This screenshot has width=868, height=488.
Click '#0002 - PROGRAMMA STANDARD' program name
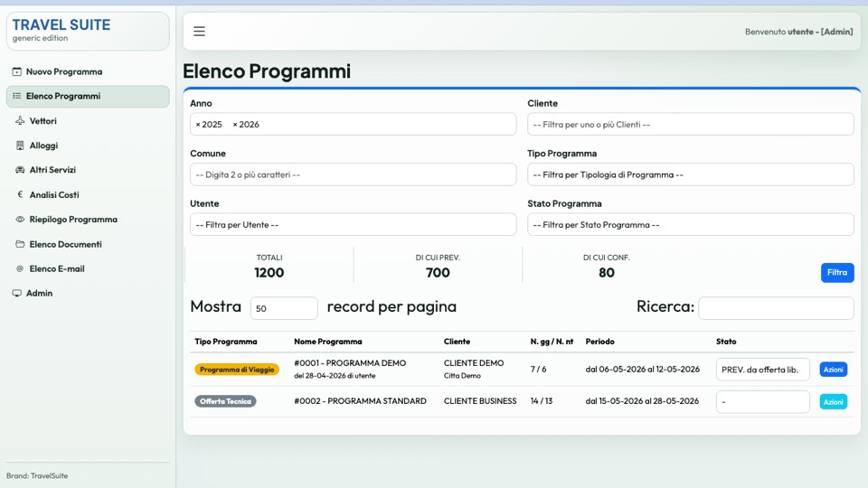pyautogui.click(x=361, y=400)
